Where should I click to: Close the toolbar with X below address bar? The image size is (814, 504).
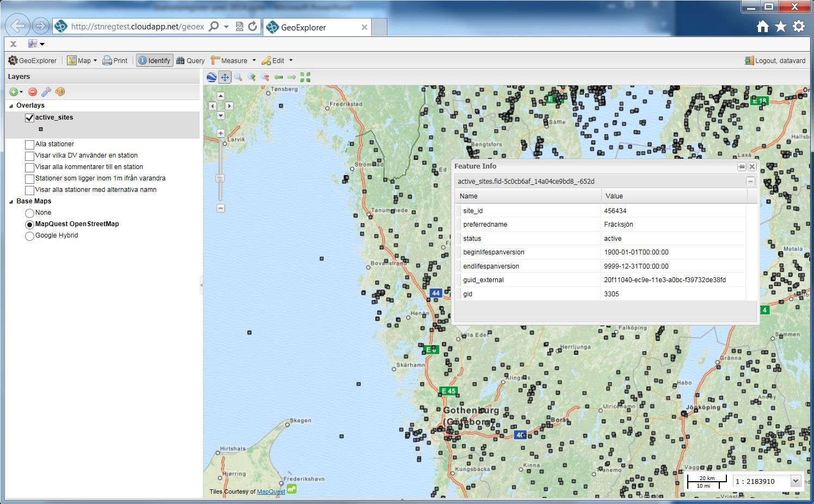click(13, 44)
